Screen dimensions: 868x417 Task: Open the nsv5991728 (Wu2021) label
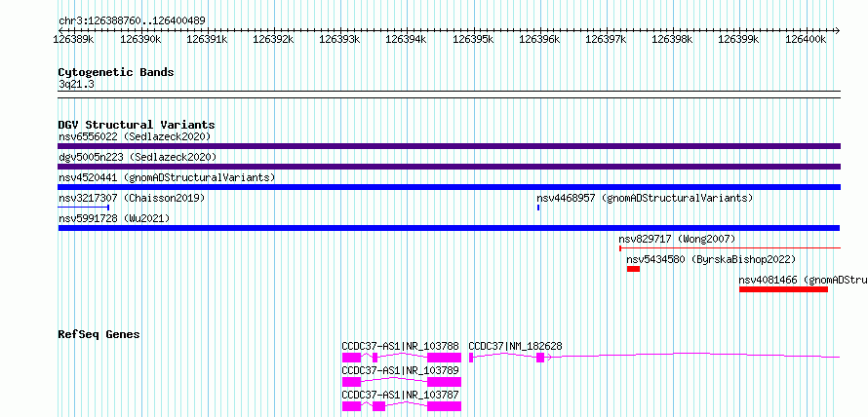coord(114,218)
